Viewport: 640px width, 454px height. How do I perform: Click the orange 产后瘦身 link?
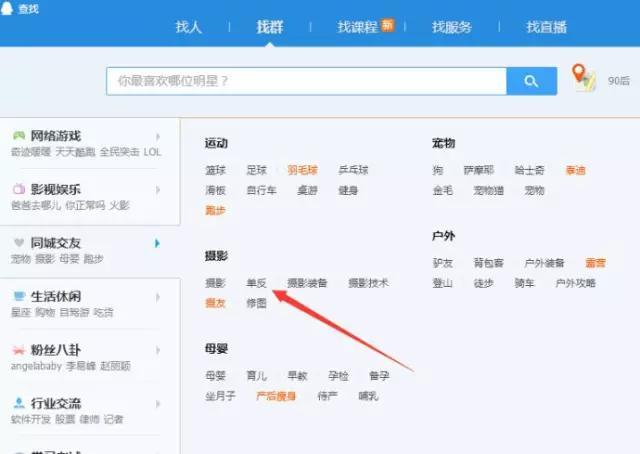(x=276, y=396)
